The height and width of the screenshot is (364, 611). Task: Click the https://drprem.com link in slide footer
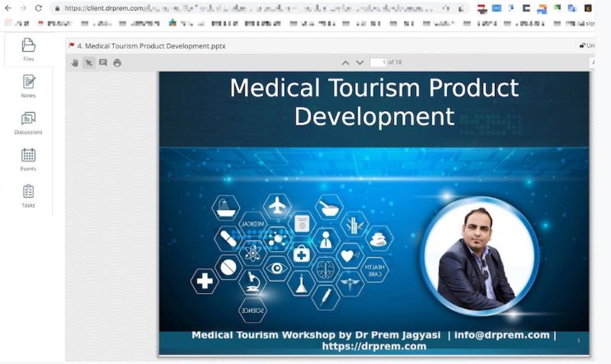pos(374,346)
